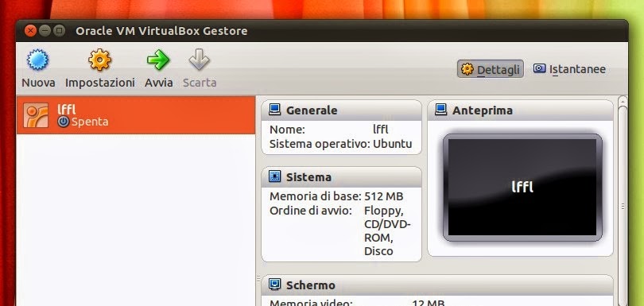Open the Sistema section header
The image size is (644, 306).
(x=341, y=177)
